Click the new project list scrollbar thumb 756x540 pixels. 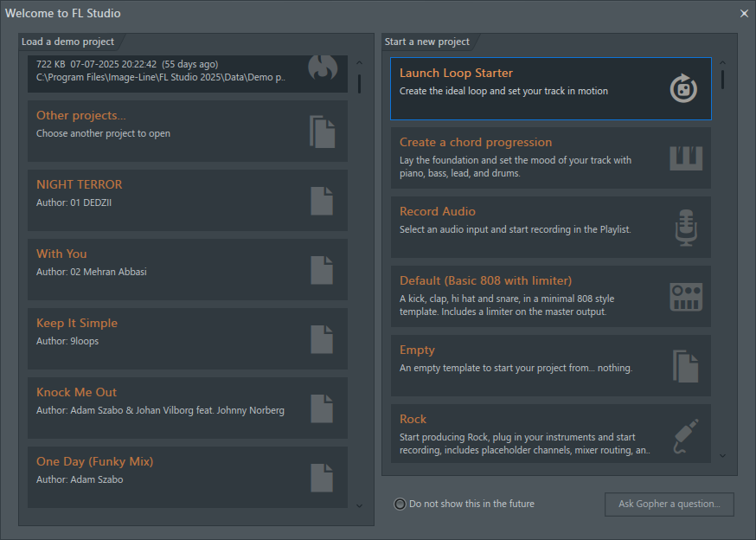(x=722, y=80)
